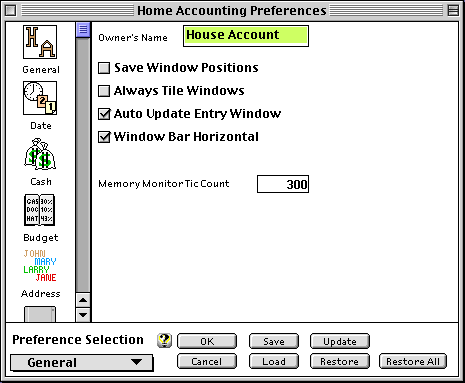Viewport: 465px width, 383px height.
Task: Select the partially visible icon below Address
Action: (40, 314)
